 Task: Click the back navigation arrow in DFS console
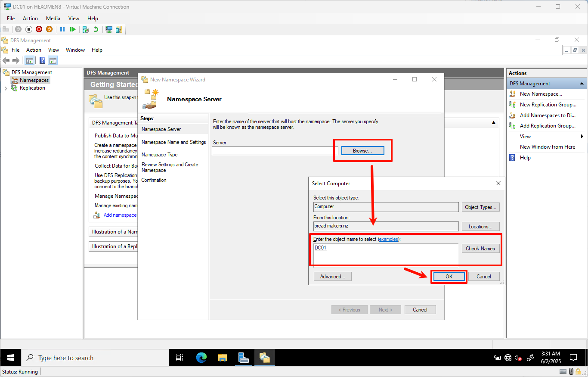6,60
